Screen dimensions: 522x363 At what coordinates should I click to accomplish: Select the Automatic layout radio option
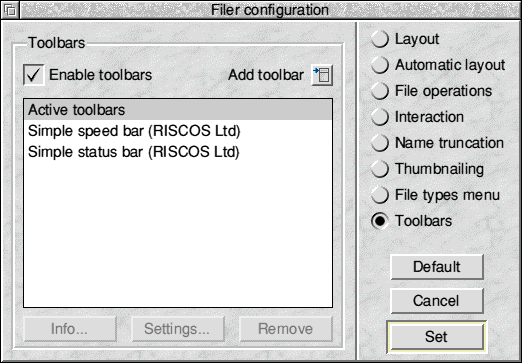click(x=380, y=65)
